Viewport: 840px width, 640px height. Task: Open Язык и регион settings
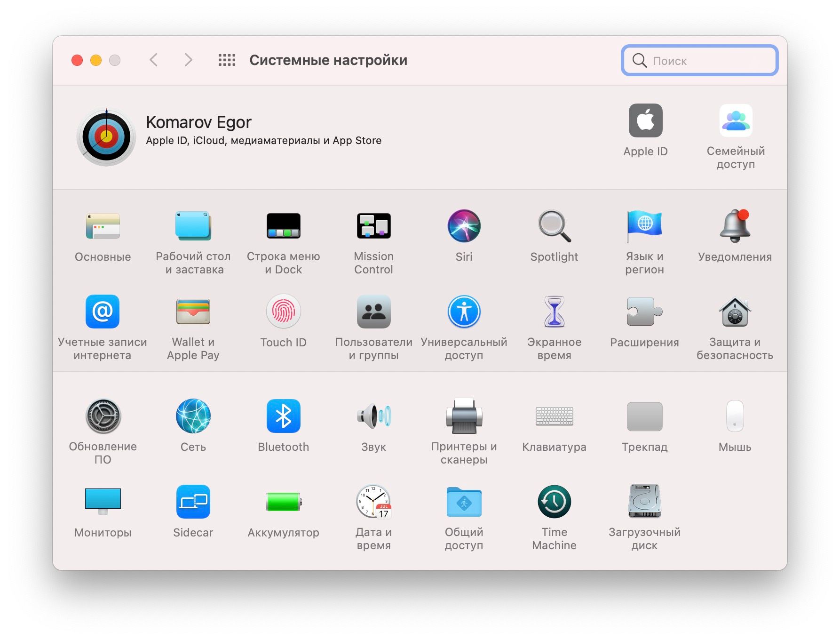[644, 226]
